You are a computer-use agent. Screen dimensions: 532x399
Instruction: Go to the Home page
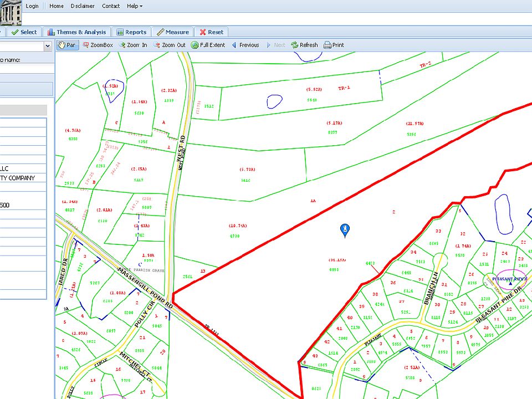tap(57, 6)
